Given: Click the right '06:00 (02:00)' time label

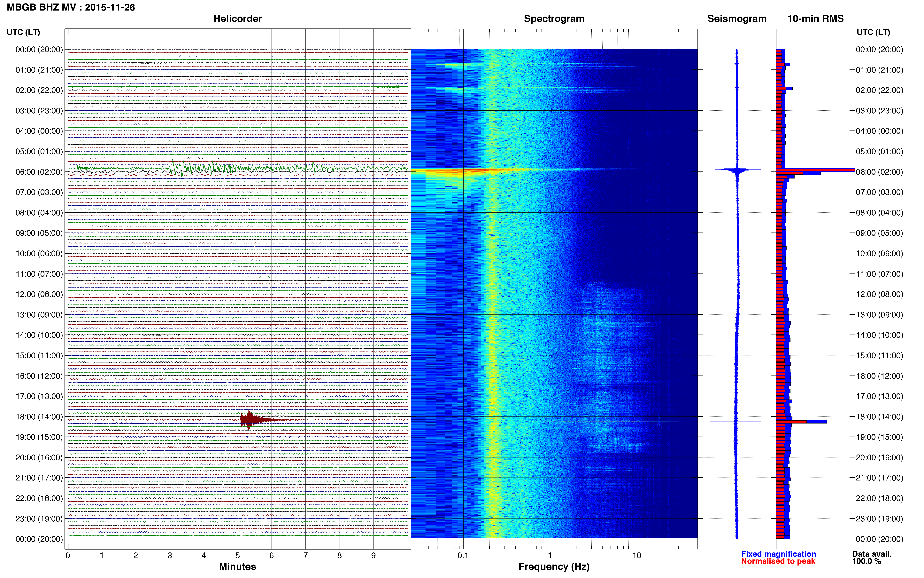Looking at the screenshot, I should tap(879, 172).
